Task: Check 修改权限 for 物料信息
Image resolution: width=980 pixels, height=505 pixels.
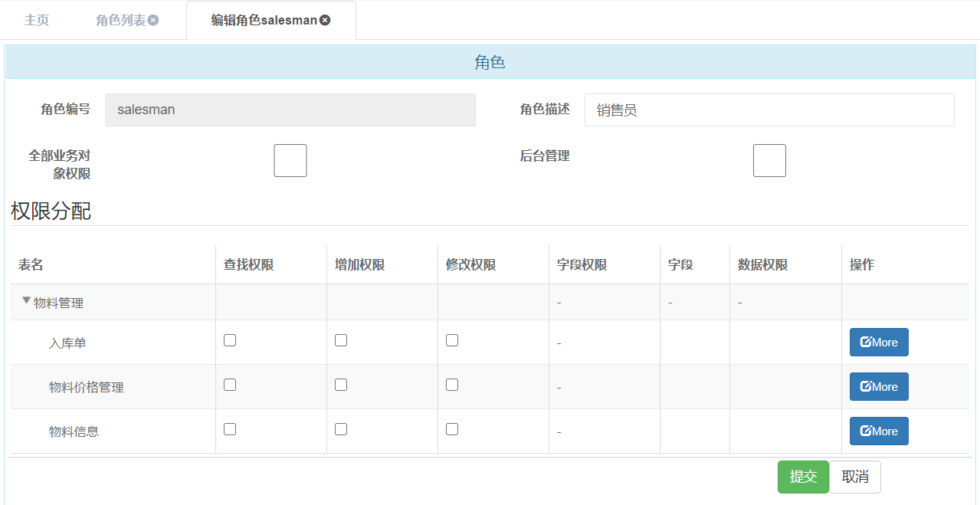Action: 452,429
